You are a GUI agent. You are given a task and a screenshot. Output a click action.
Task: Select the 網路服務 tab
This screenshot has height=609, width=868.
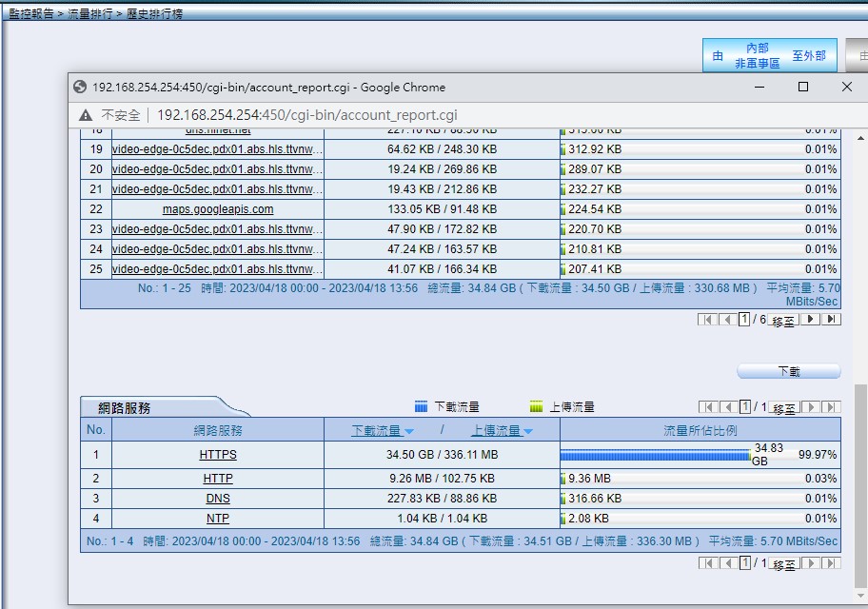(x=125, y=407)
